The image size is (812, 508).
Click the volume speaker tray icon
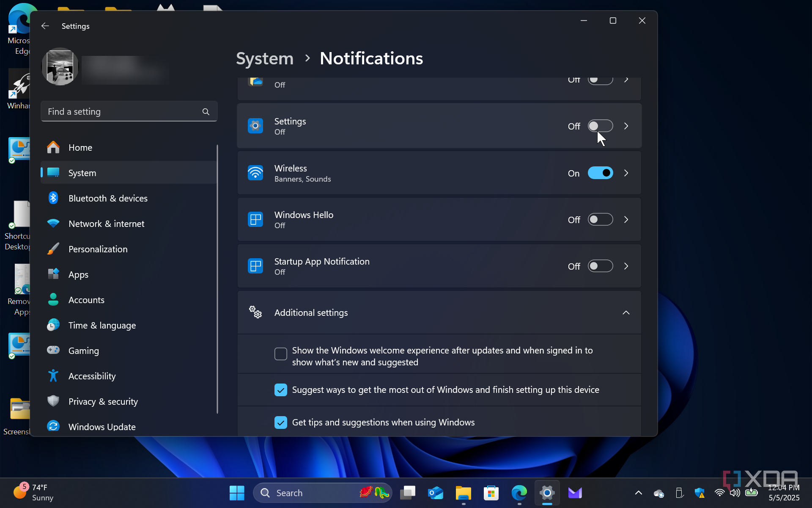pyautogui.click(x=735, y=493)
